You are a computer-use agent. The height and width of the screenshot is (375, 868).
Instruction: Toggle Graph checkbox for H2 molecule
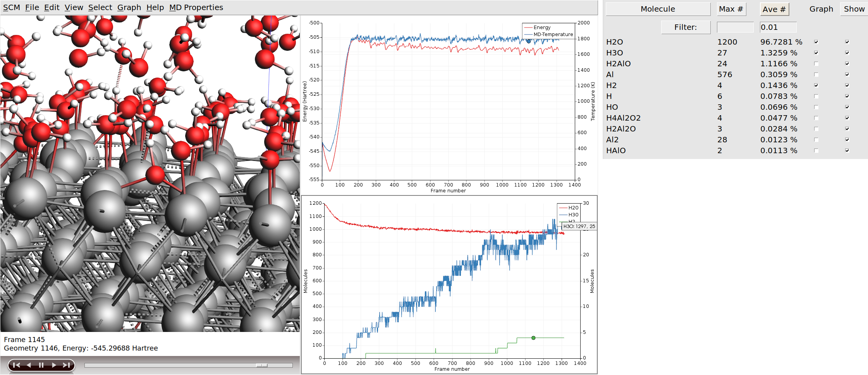pos(816,85)
